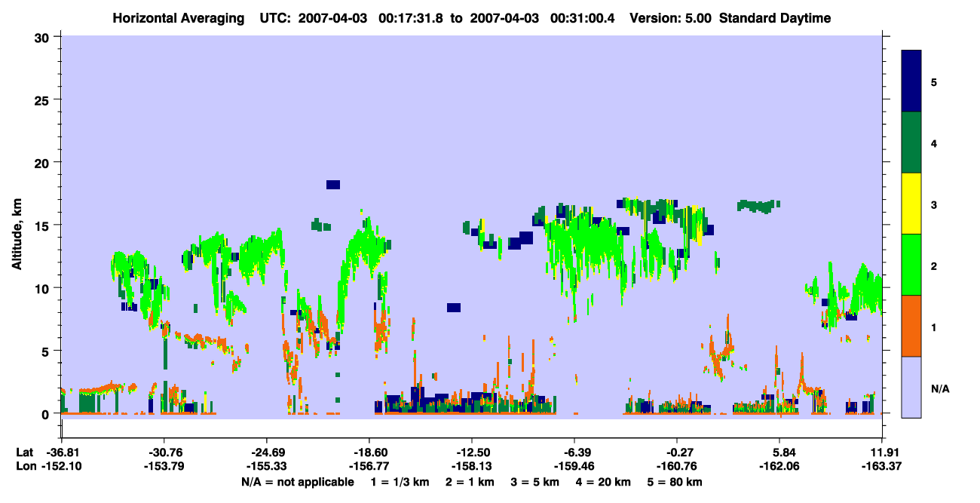Click the yellow level 3 legend swatch
The width and height of the screenshot is (980, 503).
911,204
